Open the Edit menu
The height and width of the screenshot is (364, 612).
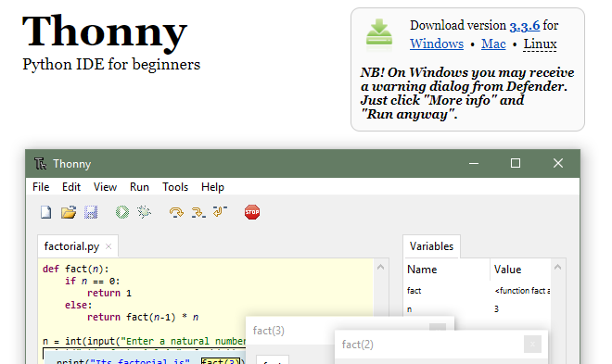tap(71, 187)
